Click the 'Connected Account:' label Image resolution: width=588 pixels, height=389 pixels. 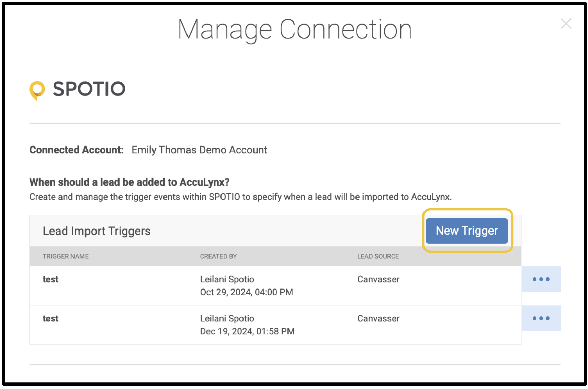76,150
